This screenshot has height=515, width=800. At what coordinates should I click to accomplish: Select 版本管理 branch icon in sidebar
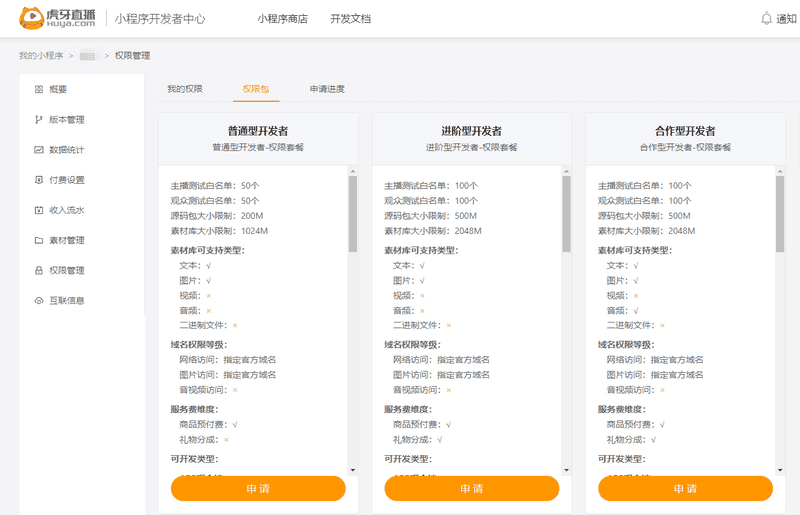point(39,120)
